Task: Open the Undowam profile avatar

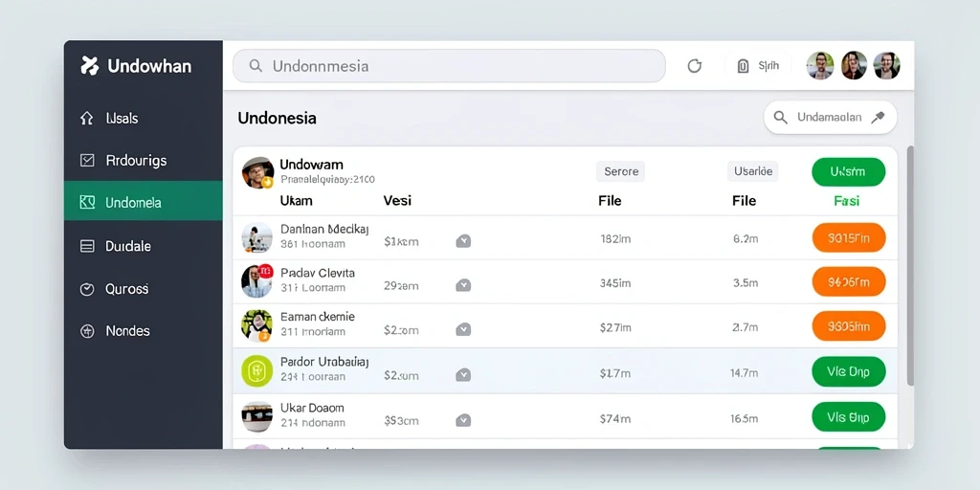Action: pos(257,172)
